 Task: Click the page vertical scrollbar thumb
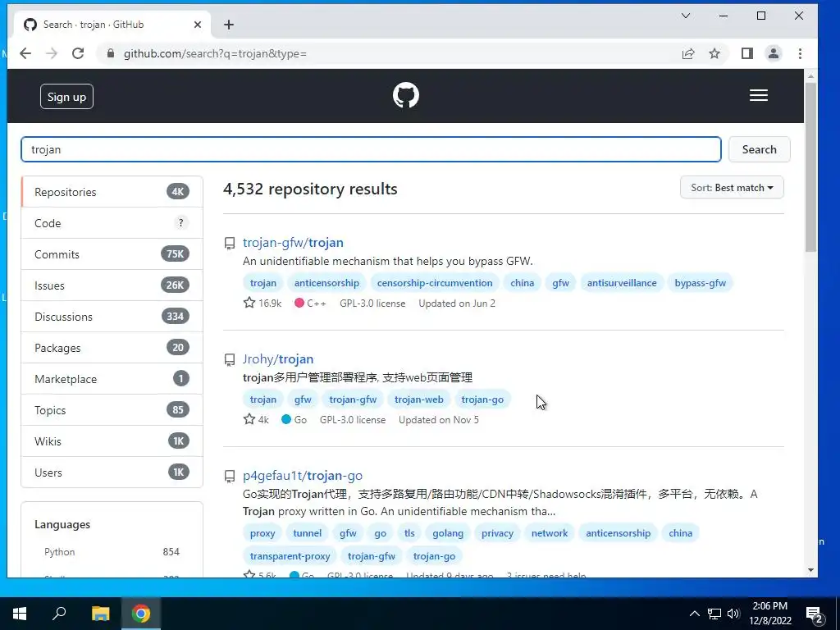pyautogui.click(x=810, y=167)
